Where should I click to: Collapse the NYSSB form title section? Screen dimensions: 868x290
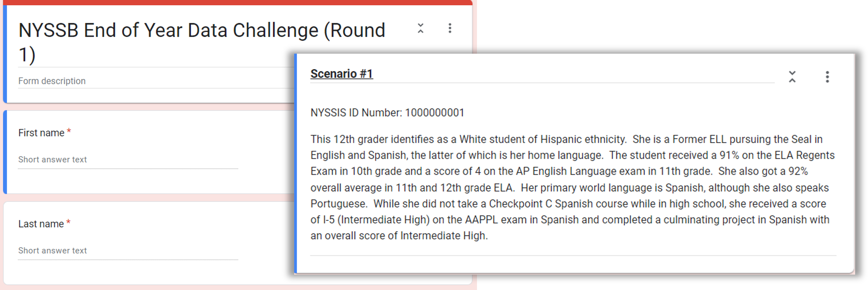coord(420,28)
